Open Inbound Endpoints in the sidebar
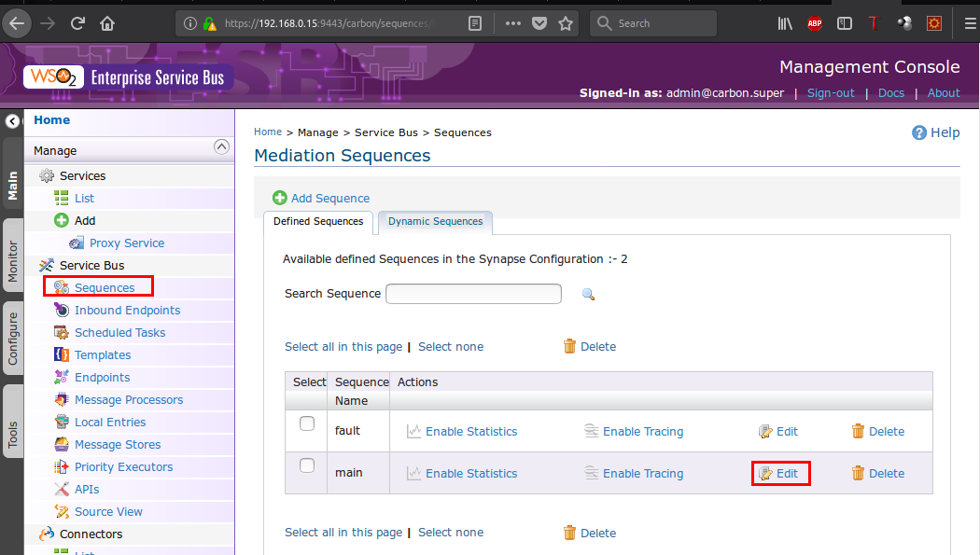 point(127,311)
